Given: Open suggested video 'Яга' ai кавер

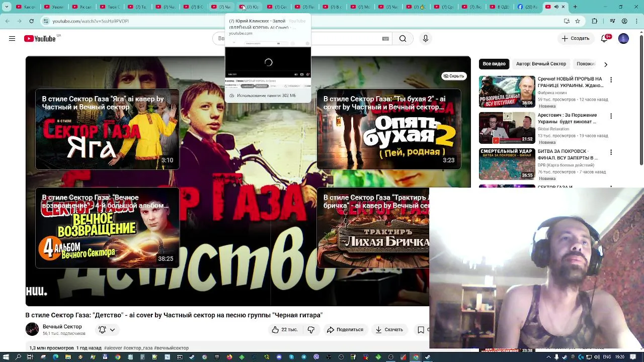Looking at the screenshot, I should (107, 129).
